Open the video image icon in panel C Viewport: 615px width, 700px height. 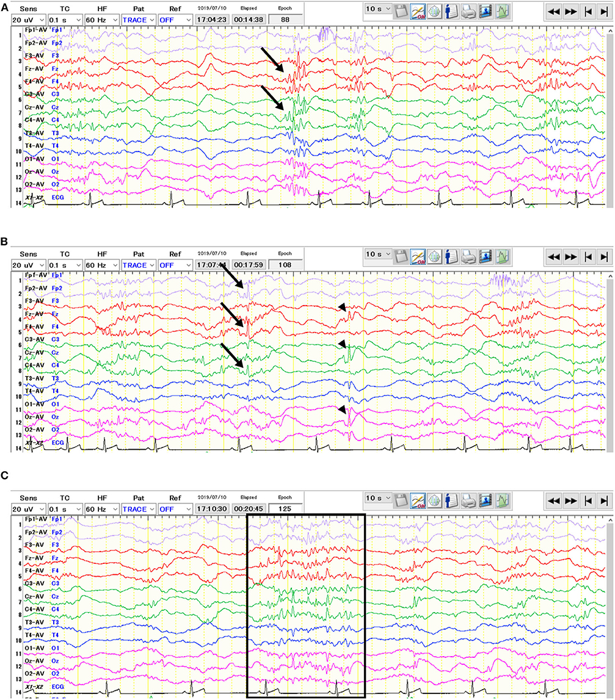486,500
